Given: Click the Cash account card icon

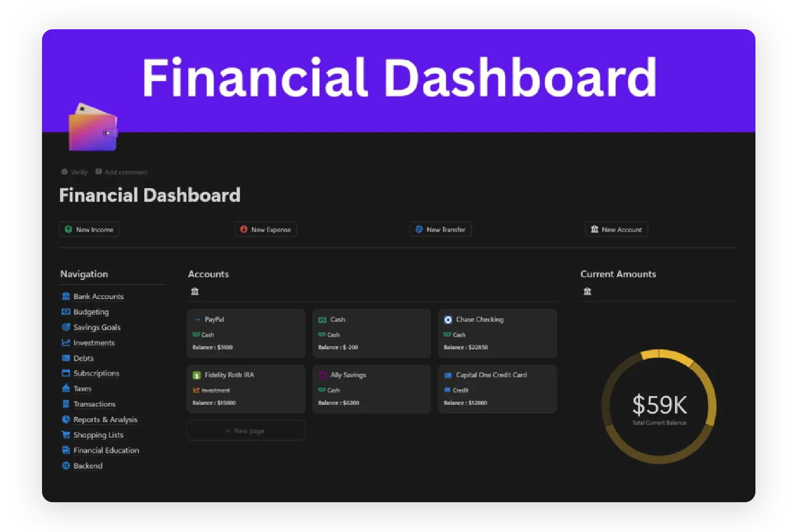Looking at the screenshot, I should click(322, 320).
